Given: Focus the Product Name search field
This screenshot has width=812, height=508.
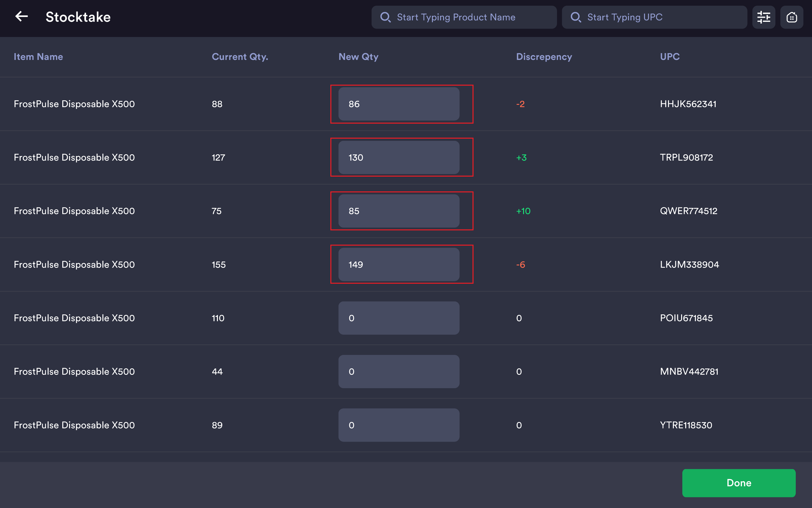Looking at the screenshot, I should coord(464,17).
